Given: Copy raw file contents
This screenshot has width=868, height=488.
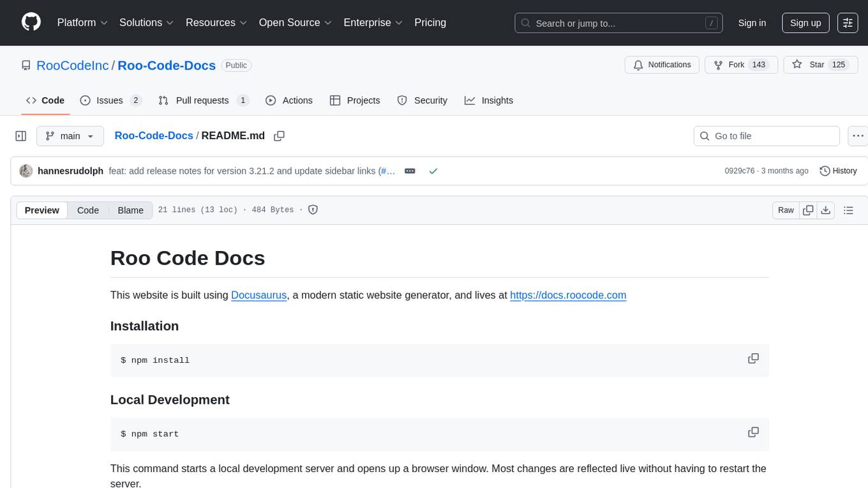Looking at the screenshot, I should pyautogui.click(x=809, y=210).
